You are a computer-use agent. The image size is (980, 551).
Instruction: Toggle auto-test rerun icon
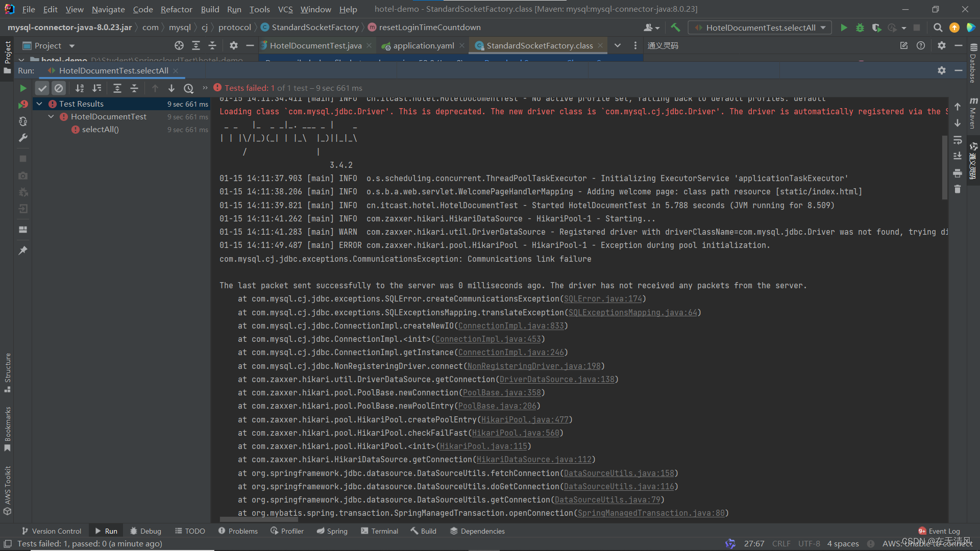(x=23, y=121)
